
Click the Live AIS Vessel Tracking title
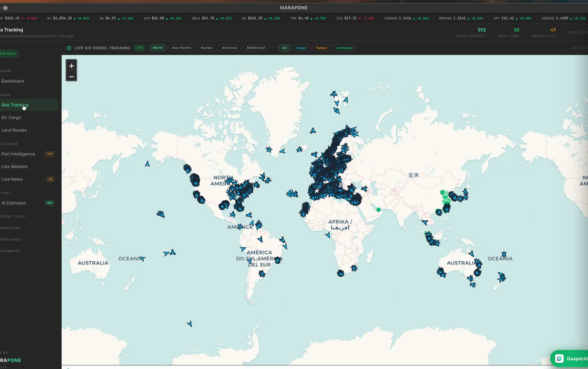pyautogui.click(x=102, y=48)
